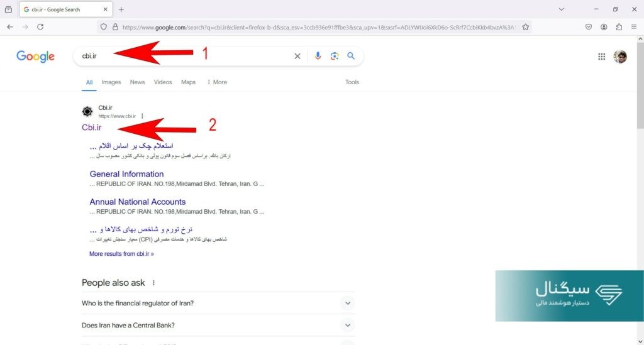Image resolution: width=644 pixels, height=345 pixels.
Task: Click the page vertical scrollbar
Action: coord(640,85)
